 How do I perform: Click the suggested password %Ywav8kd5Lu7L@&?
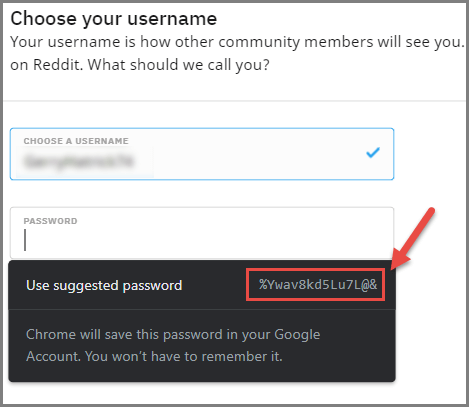pos(318,285)
